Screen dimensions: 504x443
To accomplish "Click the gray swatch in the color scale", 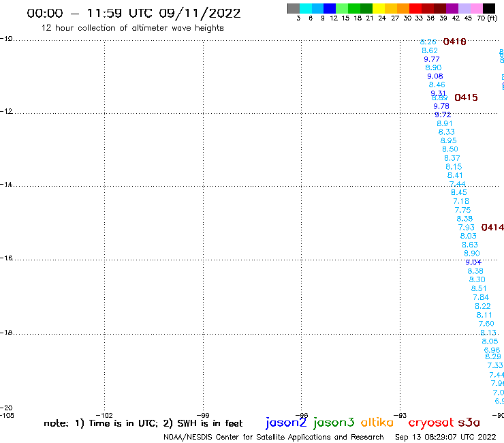I will click(294, 8).
